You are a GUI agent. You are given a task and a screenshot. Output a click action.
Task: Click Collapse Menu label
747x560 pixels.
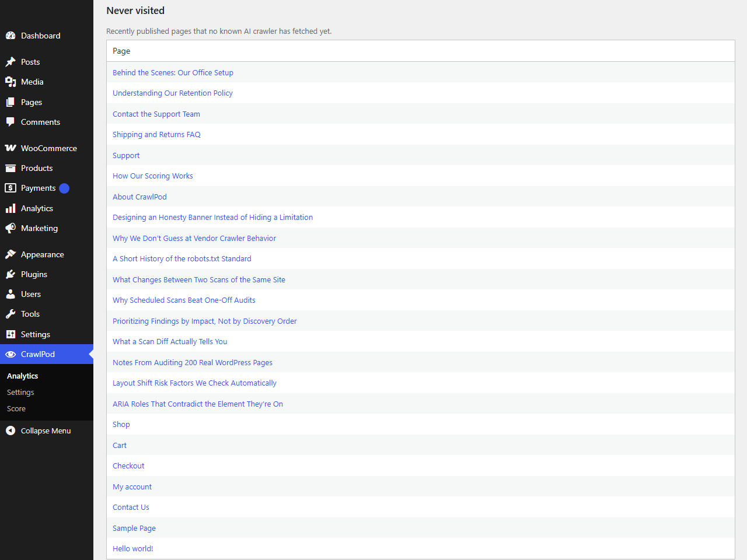pyautogui.click(x=46, y=430)
